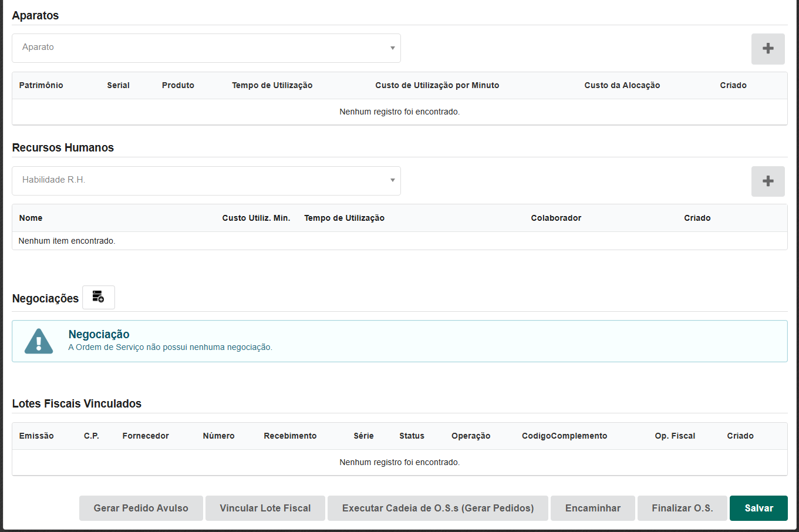Click the Fornecedor column header
The height and width of the screenshot is (532, 799).
pyautogui.click(x=146, y=436)
